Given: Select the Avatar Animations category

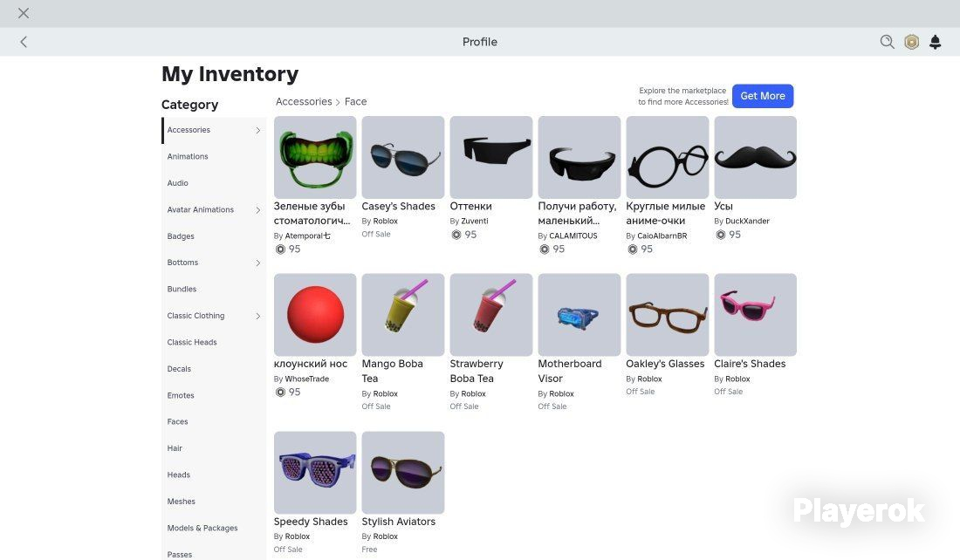Looking at the screenshot, I should click(214, 209).
